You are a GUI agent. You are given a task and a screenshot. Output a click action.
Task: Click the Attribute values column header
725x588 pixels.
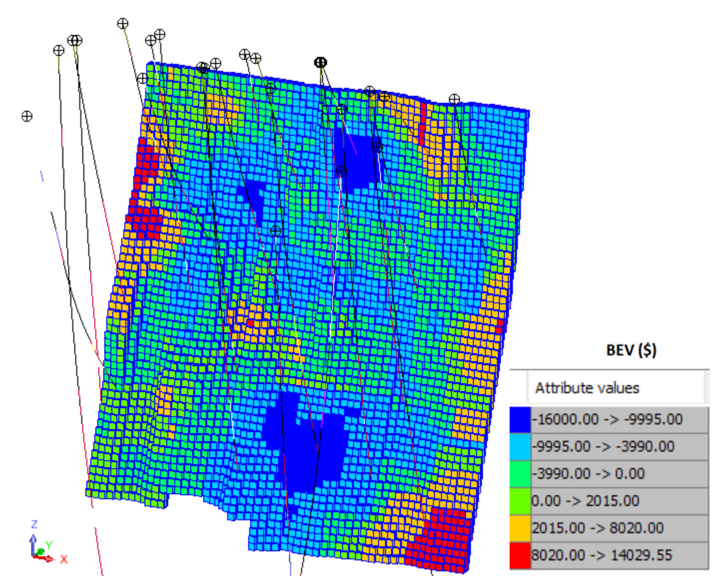(587, 388)
